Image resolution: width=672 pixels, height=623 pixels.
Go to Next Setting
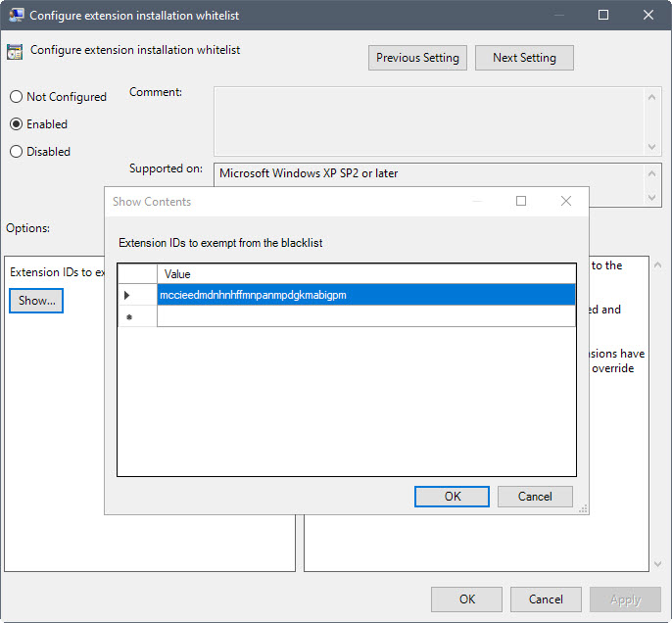point(524,58)
